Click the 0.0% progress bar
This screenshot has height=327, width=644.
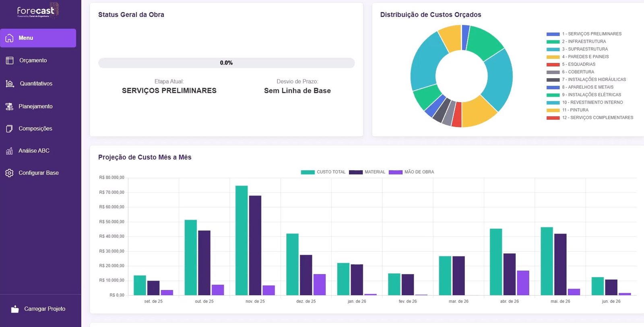click(x=226, y=63)
